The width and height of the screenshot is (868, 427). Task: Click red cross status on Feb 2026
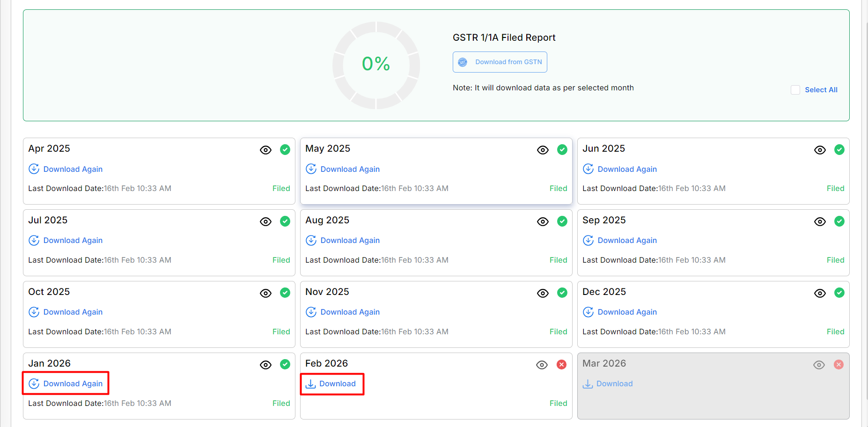coord(561,365)
